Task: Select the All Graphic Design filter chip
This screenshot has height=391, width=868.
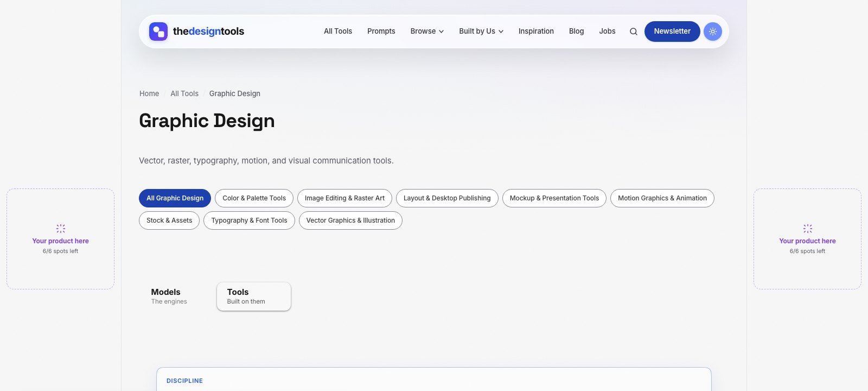Action: coord(175,198)
